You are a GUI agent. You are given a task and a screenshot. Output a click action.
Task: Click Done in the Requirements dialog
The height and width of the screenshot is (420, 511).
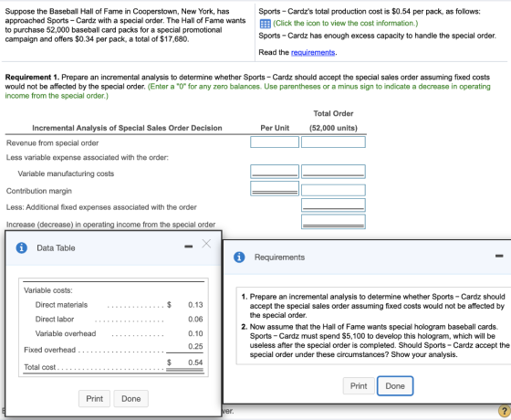click(x=395, y=385)
